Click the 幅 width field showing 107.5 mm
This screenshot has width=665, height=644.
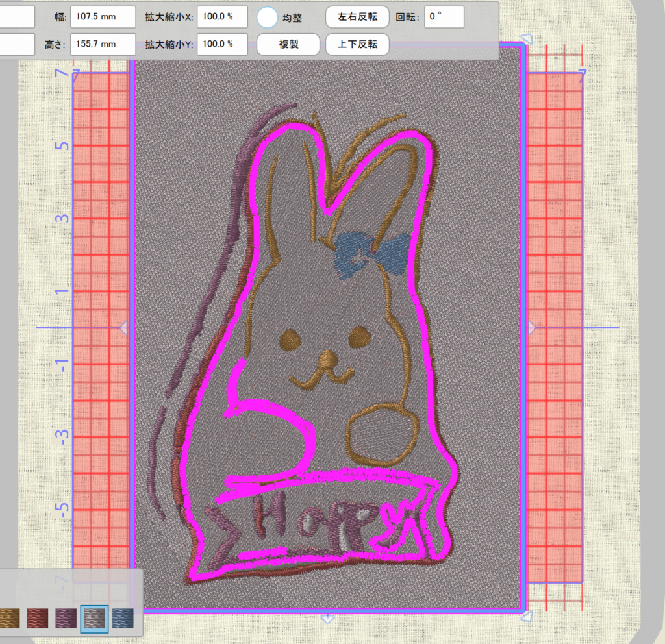tap(103, 17)
